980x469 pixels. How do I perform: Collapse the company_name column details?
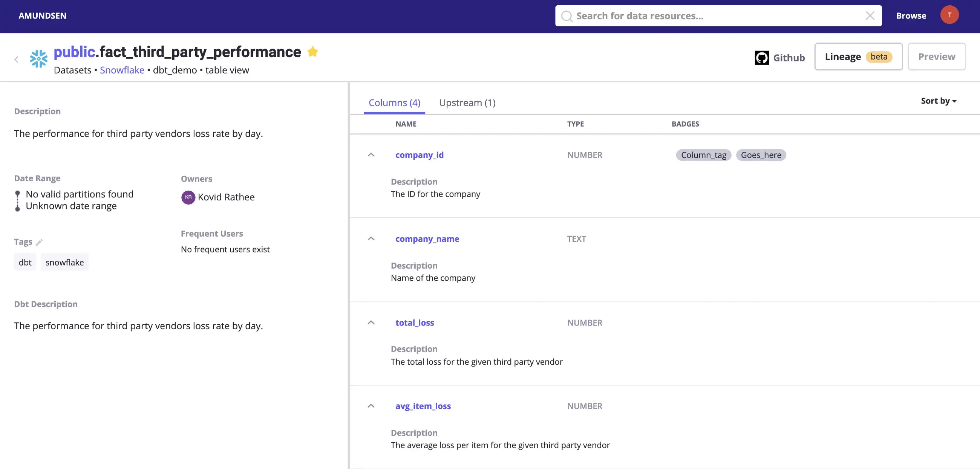click(x=371, y=239)
